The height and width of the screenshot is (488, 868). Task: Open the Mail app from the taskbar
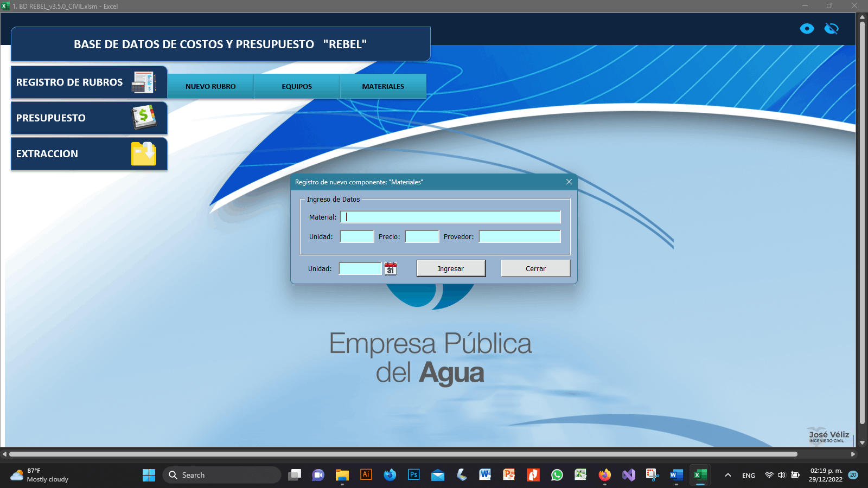point(438,475)
